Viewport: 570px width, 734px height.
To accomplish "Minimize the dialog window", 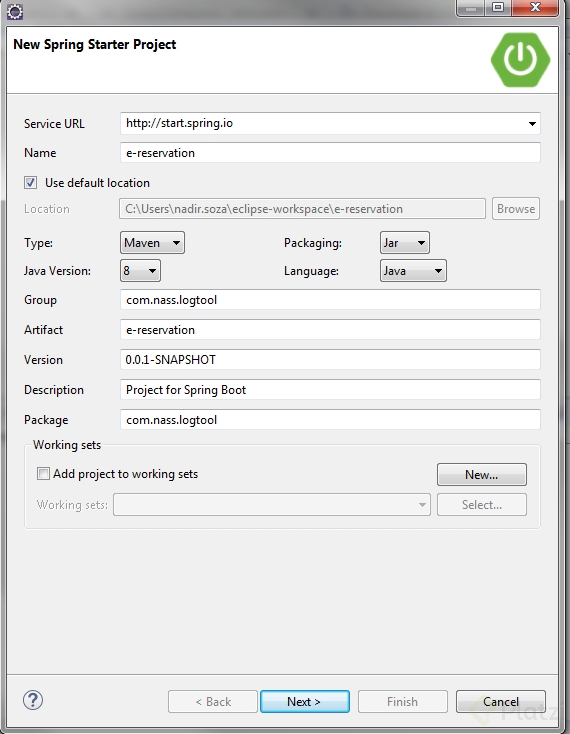I will pyautogui.click(x=471, y=8).
